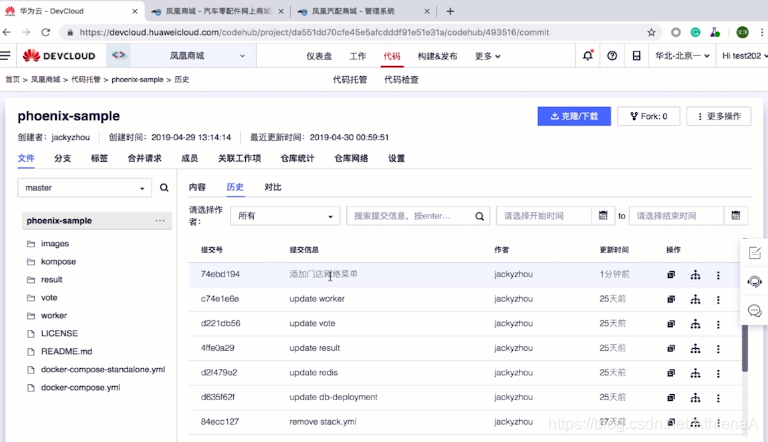
Task: Open the three-dot menu beside phoenix-sample folder
Action: pyautogui.click(x=160, y=221)
